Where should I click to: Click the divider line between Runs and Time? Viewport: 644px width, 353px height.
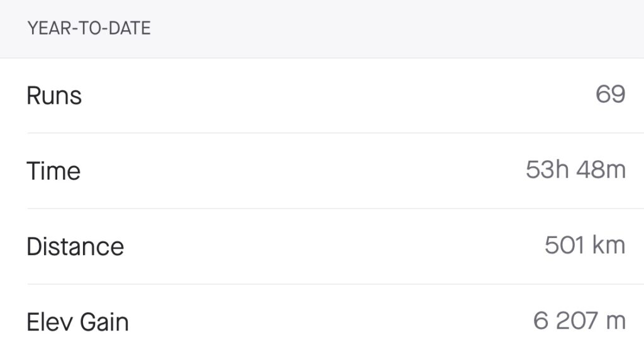point(327,133)
